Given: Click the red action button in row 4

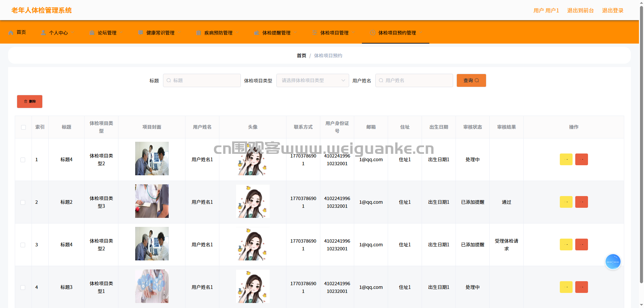Looking at the screenshot, I should click(581, 287).
